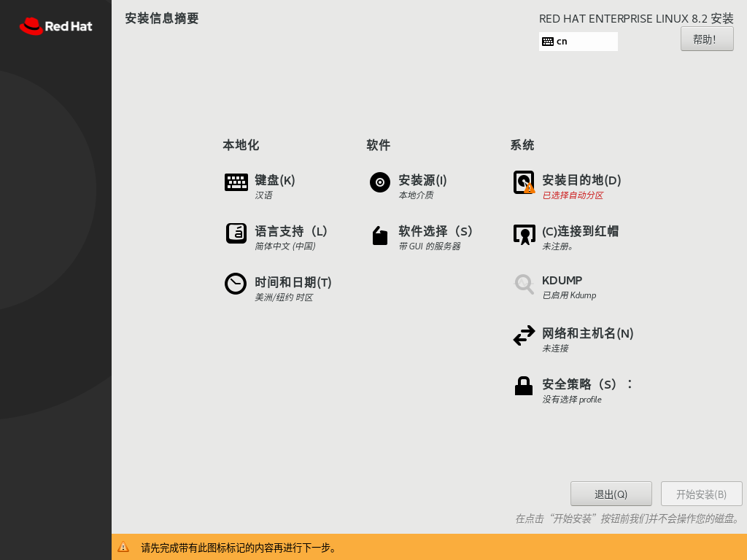Click the connect to Red Hat certificate icon

pos(524,234)
